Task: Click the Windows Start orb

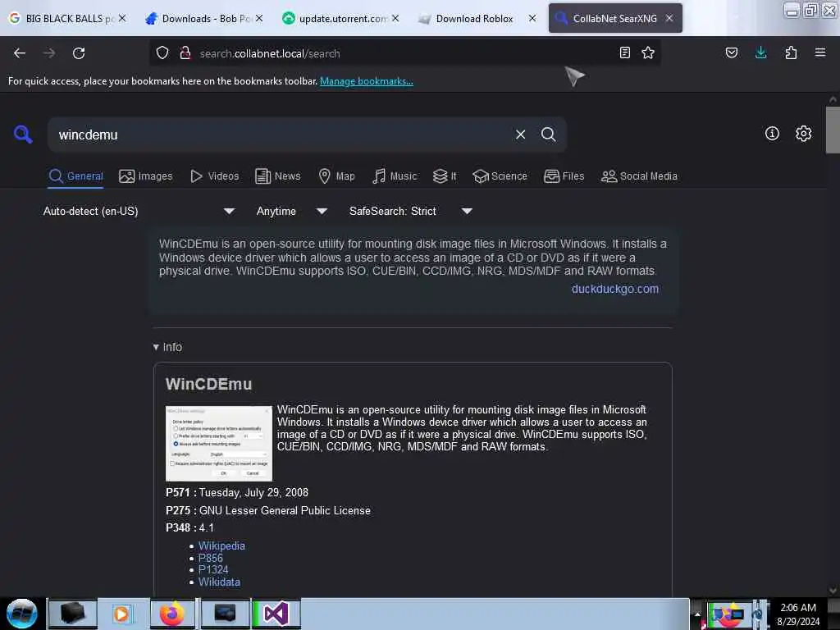Action: [x=22, y=614]
